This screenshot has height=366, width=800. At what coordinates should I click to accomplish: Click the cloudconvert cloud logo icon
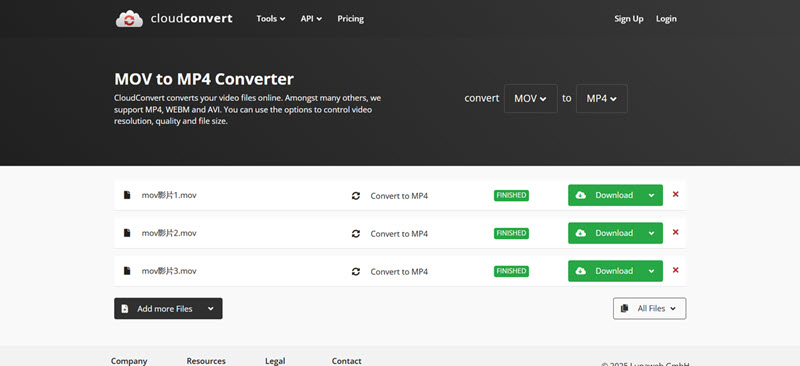(x=129, y=19)
